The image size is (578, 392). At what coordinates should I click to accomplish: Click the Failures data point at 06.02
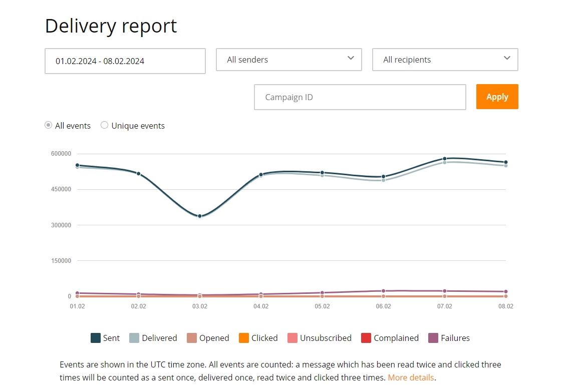click(x=383, y=291)
